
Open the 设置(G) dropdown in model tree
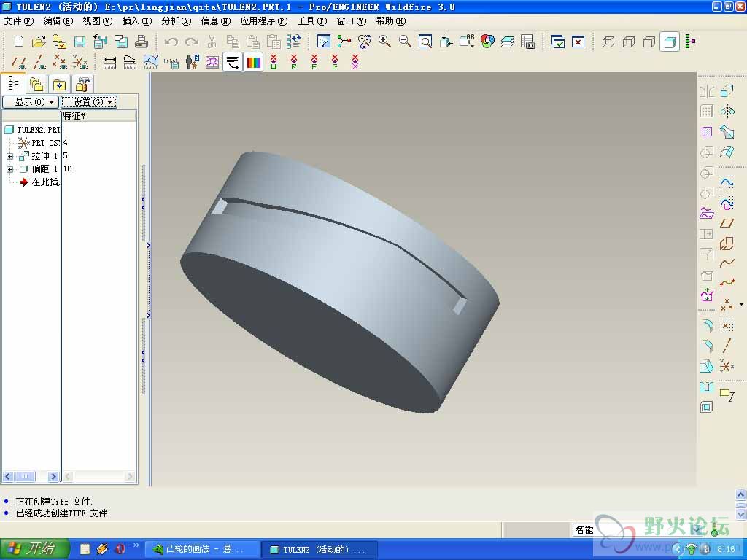[89, 102]
